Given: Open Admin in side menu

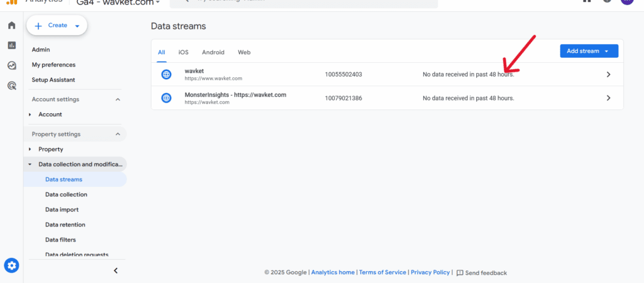Looking at the screenshot, I should coord(41,50).
